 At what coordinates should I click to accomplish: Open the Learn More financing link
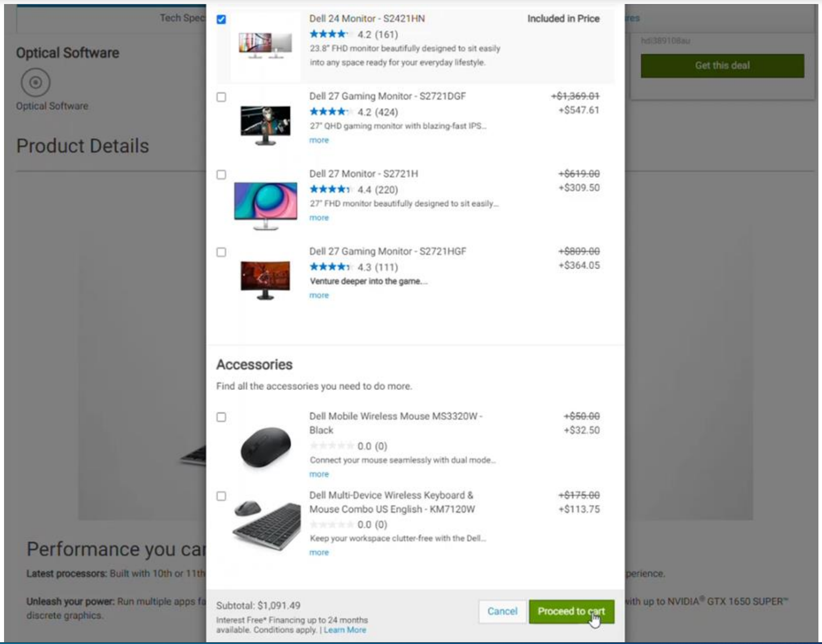click(345, 630)
